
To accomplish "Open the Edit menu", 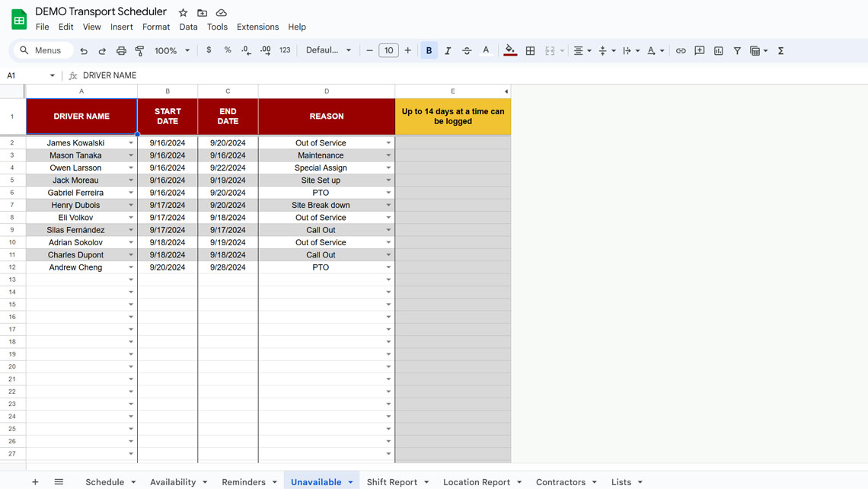I will click(x=66, y=27).
